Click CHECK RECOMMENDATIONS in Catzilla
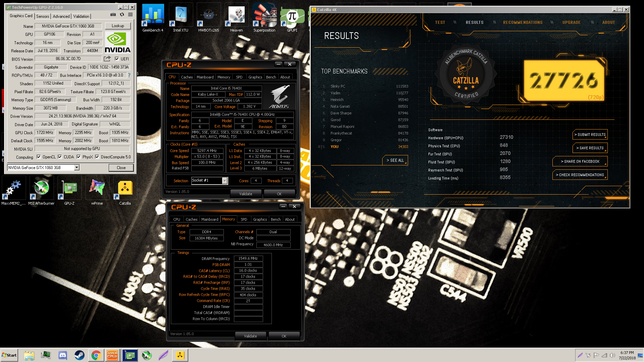 [580, 175]
